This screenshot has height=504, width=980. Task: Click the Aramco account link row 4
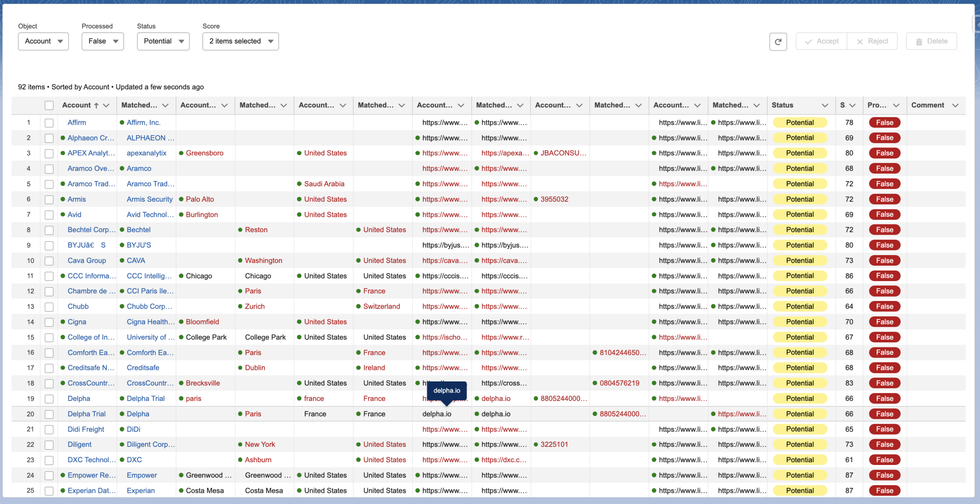(x=90, y=168)
